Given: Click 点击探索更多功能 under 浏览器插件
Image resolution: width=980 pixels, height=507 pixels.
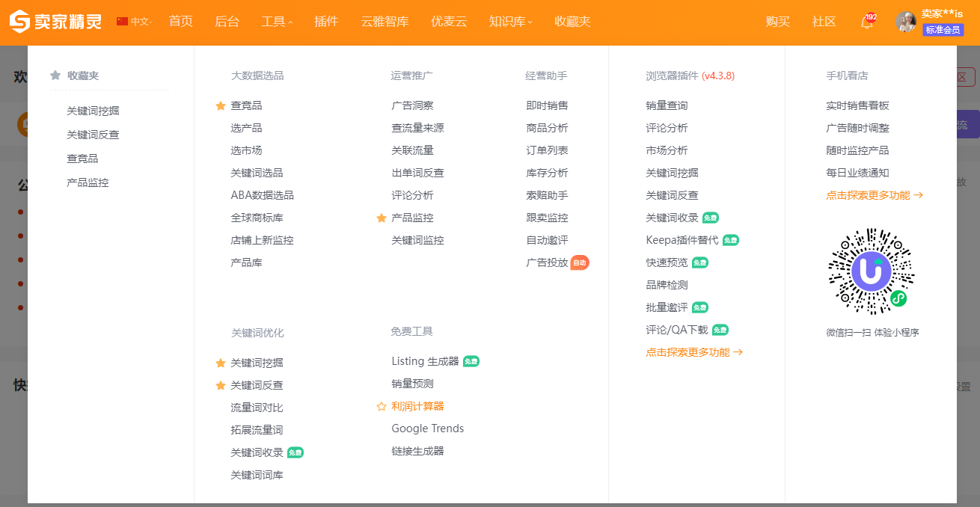Looking at the screenshot, I should [693, 352].
